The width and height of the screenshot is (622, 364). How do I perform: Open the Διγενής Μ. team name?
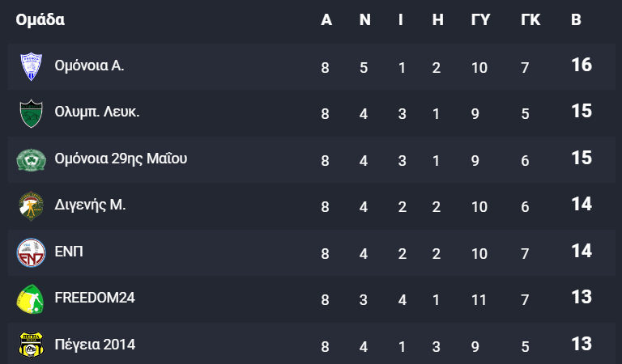(x=90, y=205)
